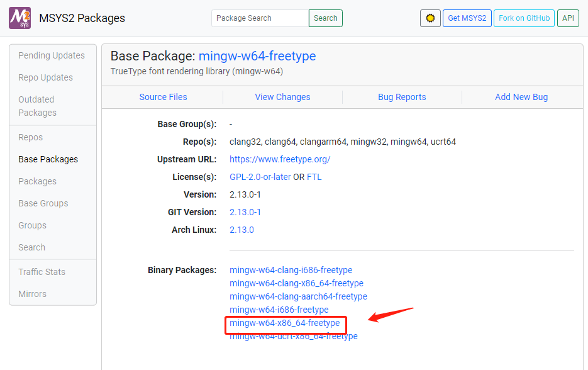
Task: Open the View Changes tab
Action: 282,97
